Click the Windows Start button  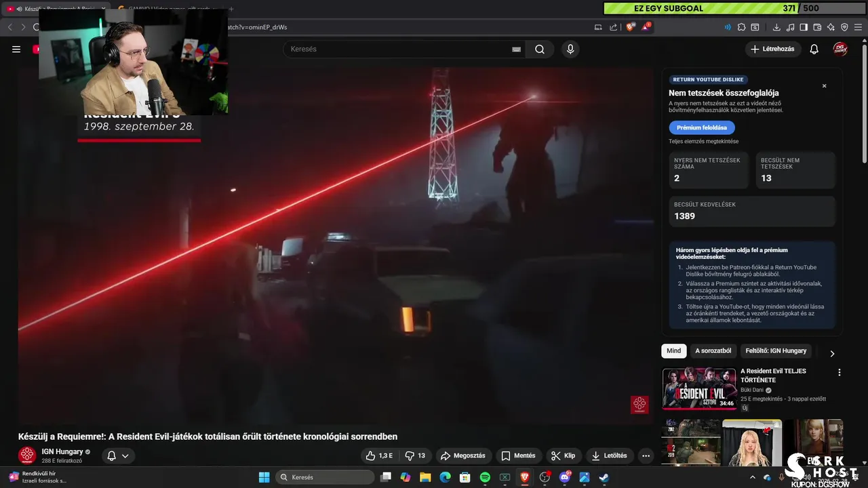264,477
